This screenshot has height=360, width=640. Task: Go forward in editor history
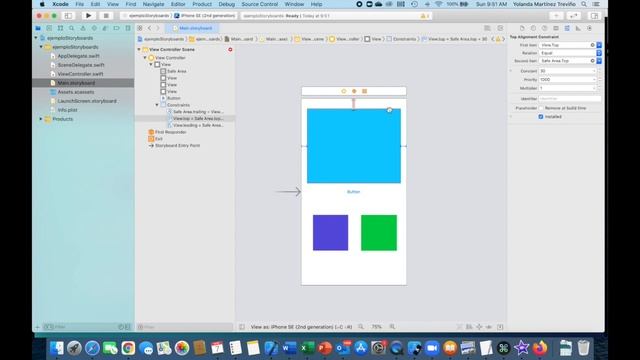[x=158, y=28]
